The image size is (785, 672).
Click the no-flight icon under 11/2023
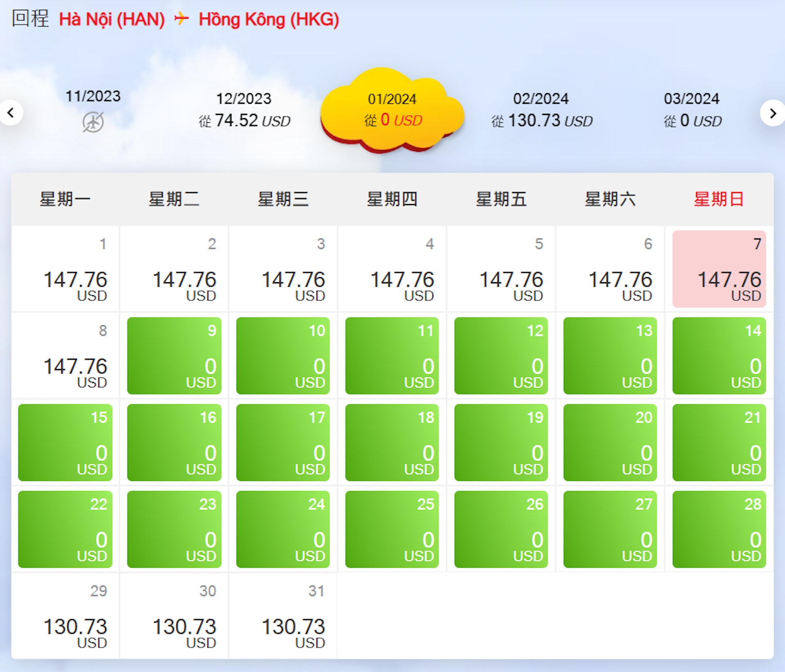pyautogui.click(x=93, y=122)
